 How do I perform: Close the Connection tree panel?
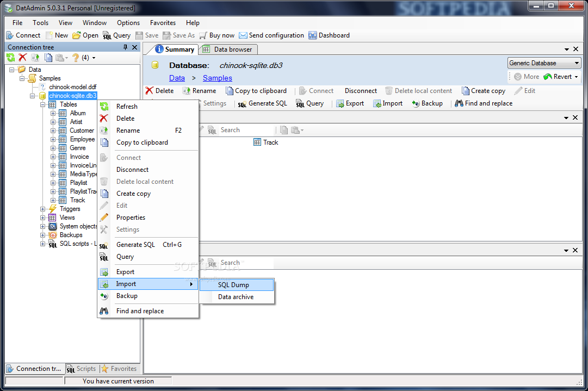134,47
